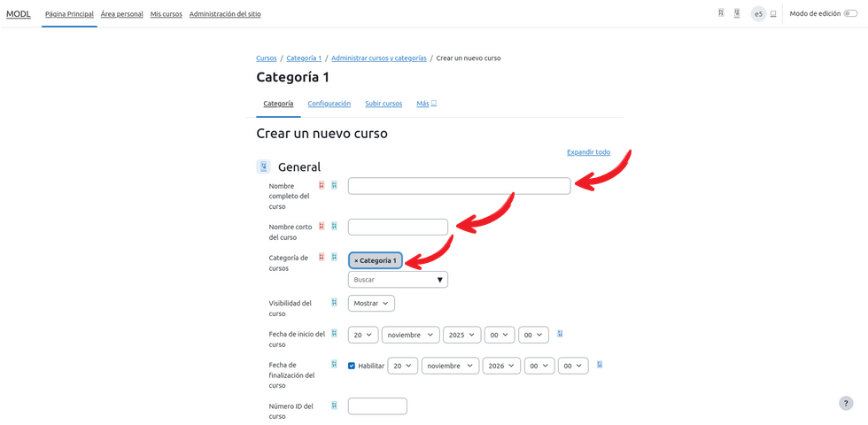Click calendar icon next to Fecha de inicio
The width and height of the screenshot is (868, 425).
pyautogui.click(x=561, y=335)
